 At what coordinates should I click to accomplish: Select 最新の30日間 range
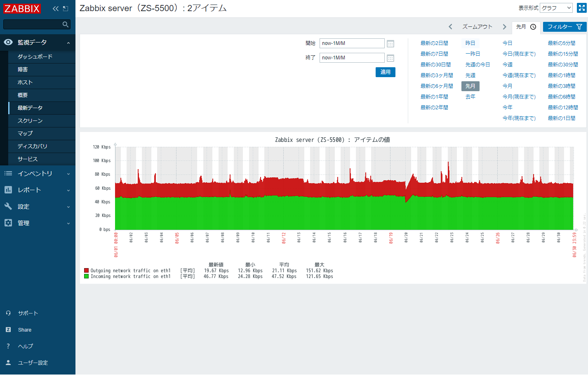[435, 65]
